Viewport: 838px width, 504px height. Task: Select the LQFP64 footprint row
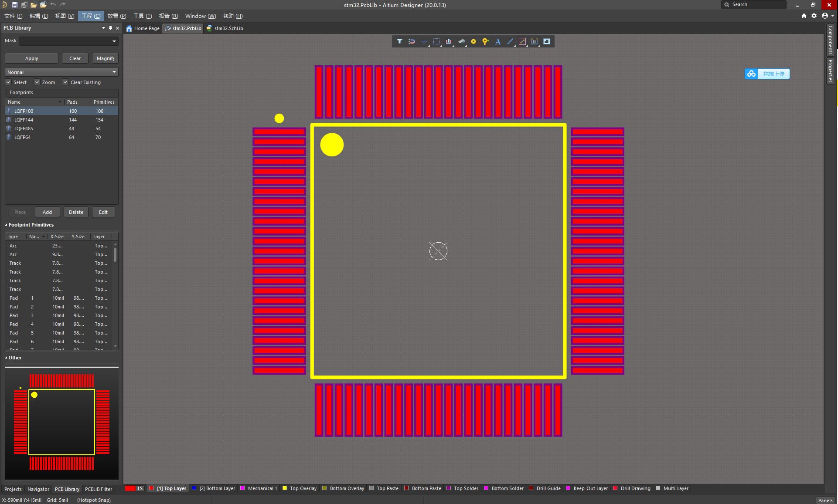point(61,137)
